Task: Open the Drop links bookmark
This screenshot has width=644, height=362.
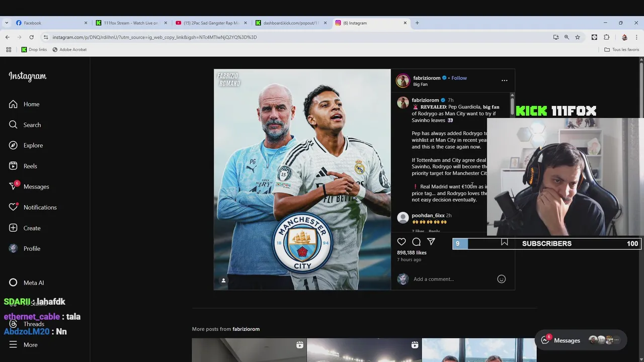Action: point(34,49)
